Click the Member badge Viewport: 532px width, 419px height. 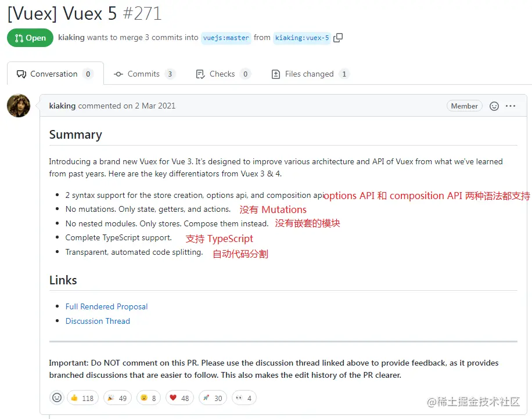(x=464, y=106)
